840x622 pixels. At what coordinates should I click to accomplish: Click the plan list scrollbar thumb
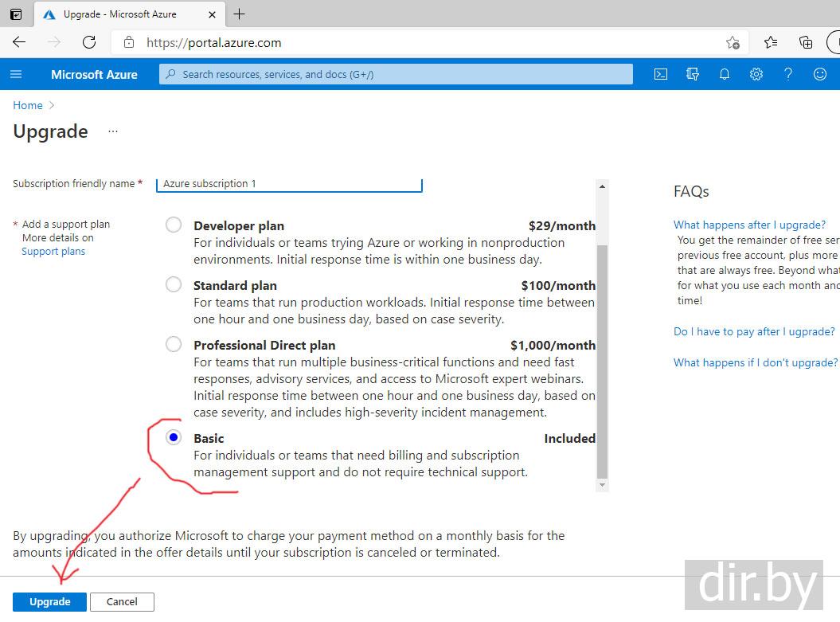click(x=602, y=362)
